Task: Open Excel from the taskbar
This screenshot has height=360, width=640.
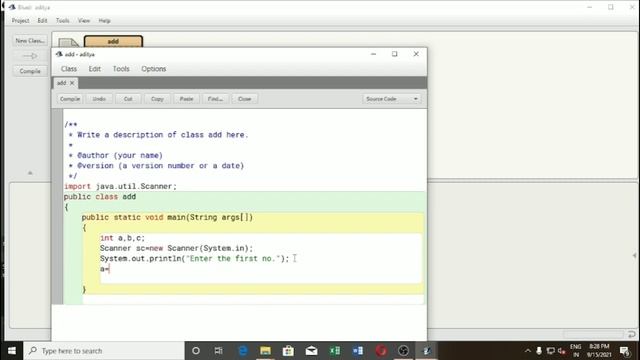Action: point(335,351)
